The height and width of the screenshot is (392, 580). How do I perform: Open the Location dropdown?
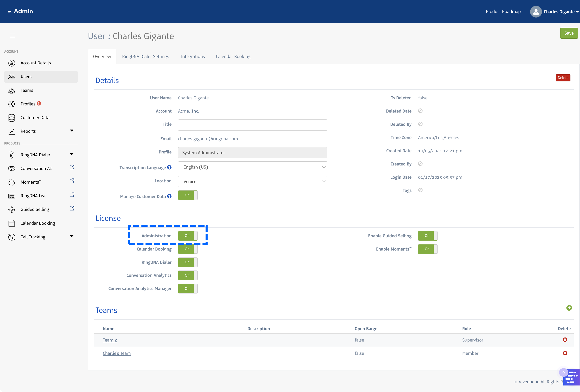252,181
